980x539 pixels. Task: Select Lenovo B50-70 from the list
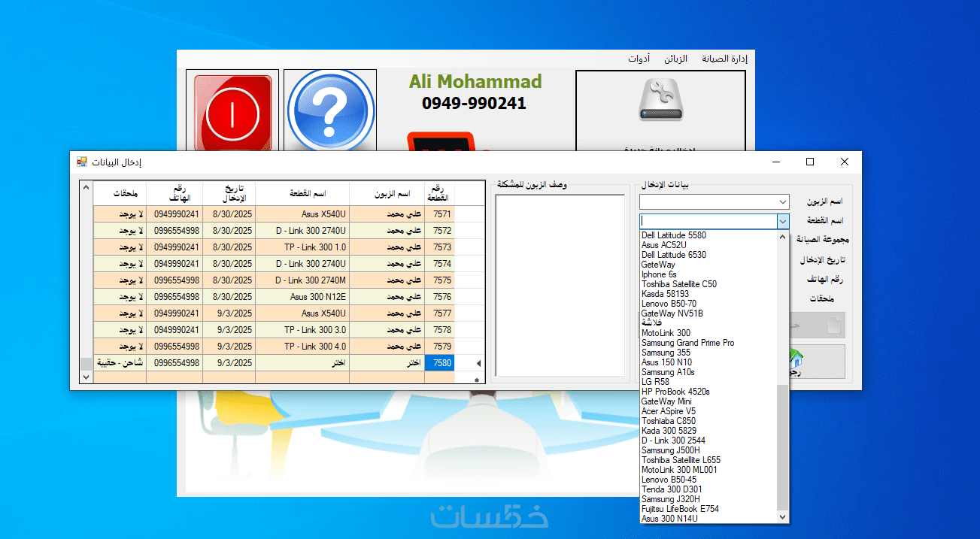tap(669, 304)
